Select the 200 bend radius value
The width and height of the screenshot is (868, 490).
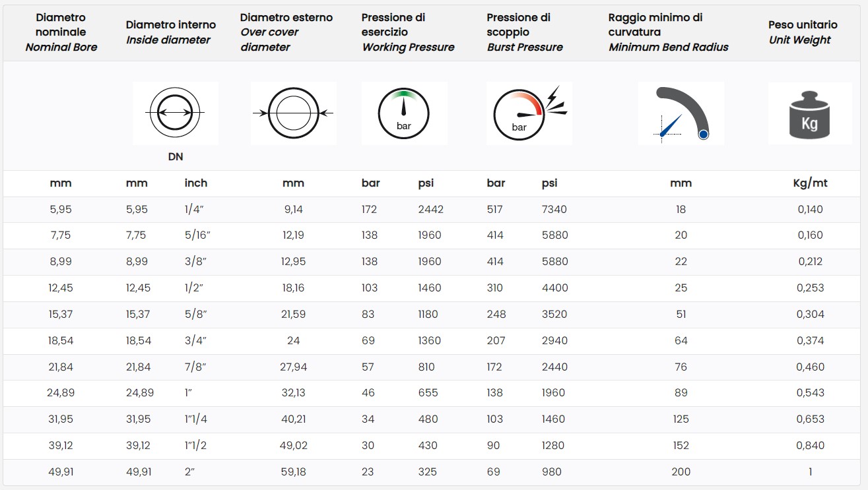pyautogui.click(x=681, y=472)
